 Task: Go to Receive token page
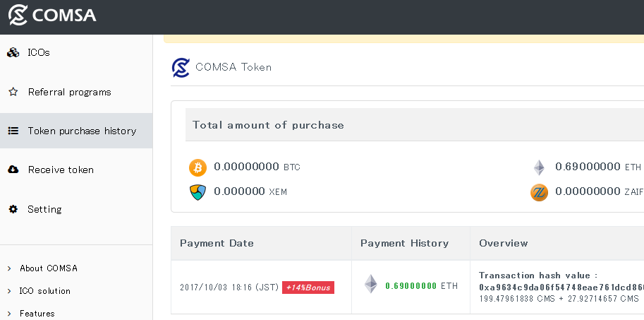[x=61, y=170]
